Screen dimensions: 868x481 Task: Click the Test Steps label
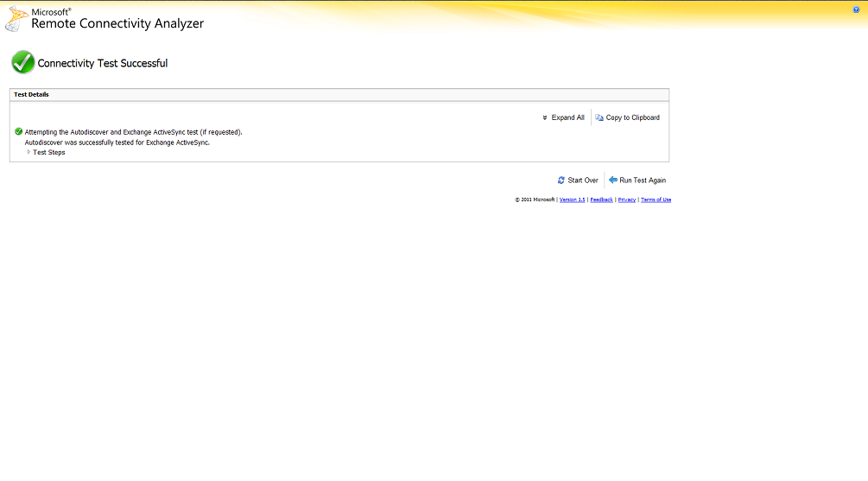(x=48, y=152)
